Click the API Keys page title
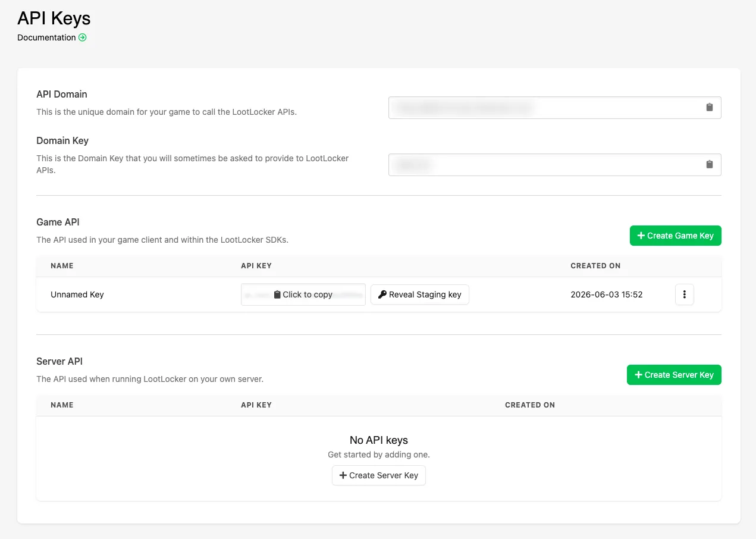The image size is (756, 539). [54, 18]
